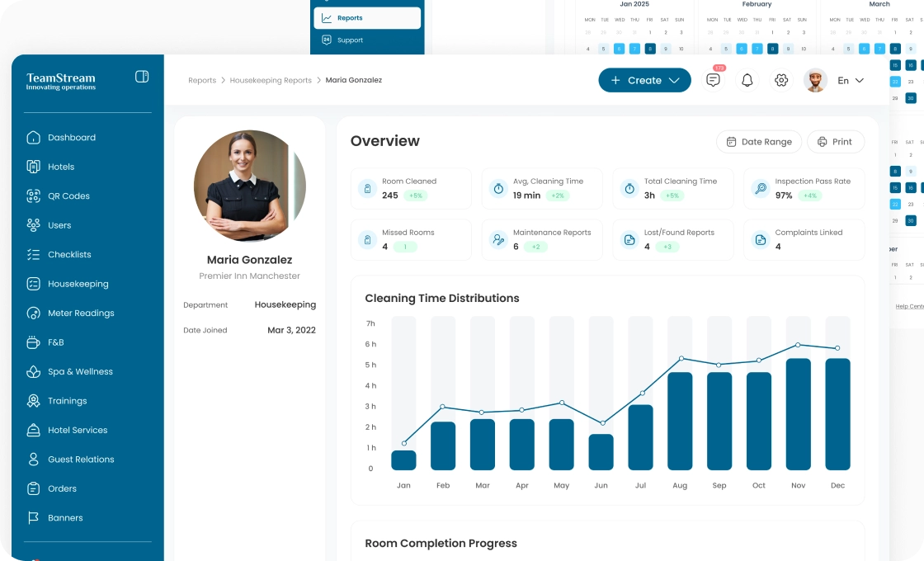The width and height of the screenshot is (924, 561).
Task: Click Maria Gonzalez's profile photo
Action: 250,186
